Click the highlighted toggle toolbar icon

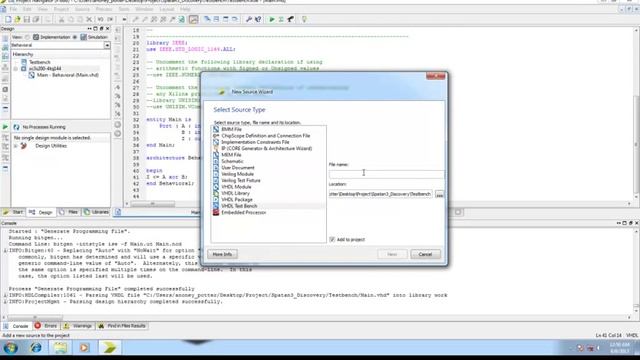point(193,19)
